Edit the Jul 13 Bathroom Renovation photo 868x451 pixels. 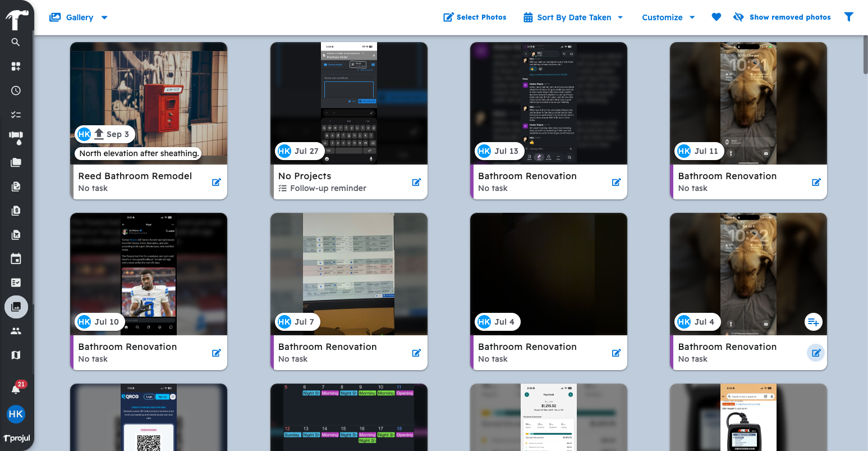(616, 182)
